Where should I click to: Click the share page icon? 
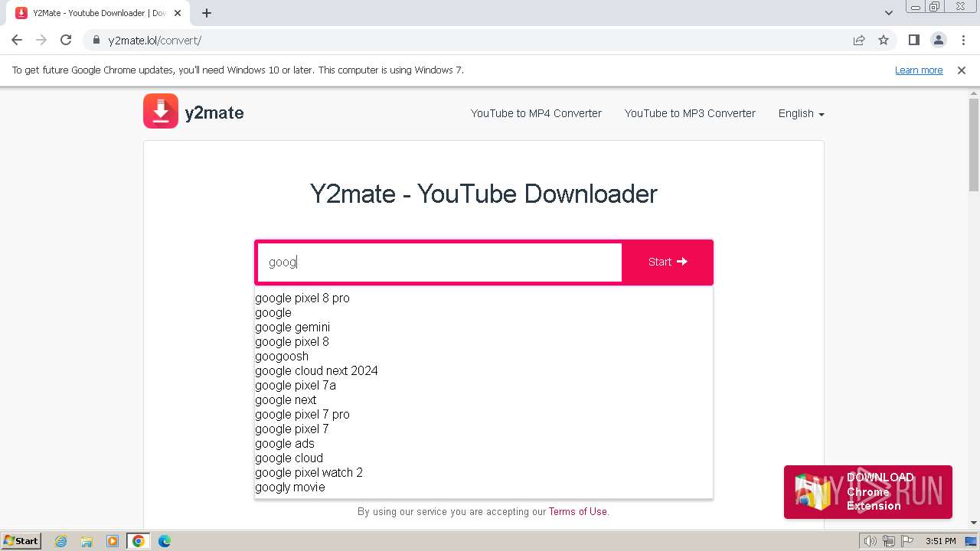point(859,40)
